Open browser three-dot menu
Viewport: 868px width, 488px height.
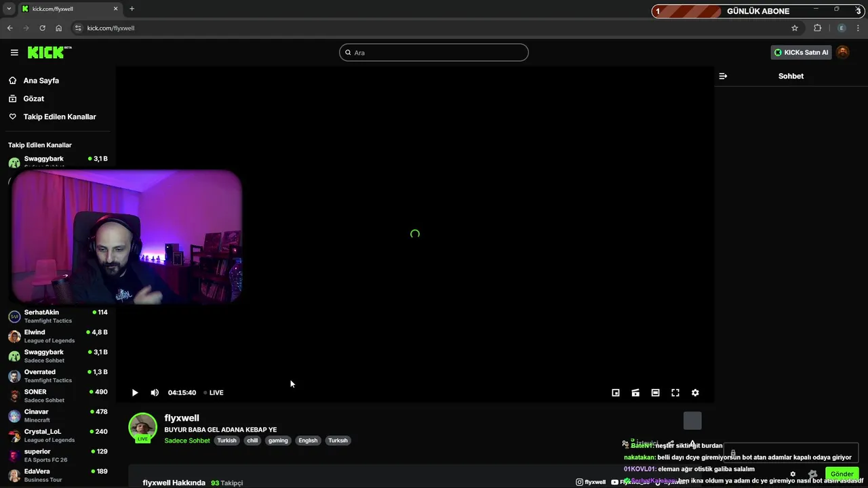pyautogui.click(x=859, y=28)
